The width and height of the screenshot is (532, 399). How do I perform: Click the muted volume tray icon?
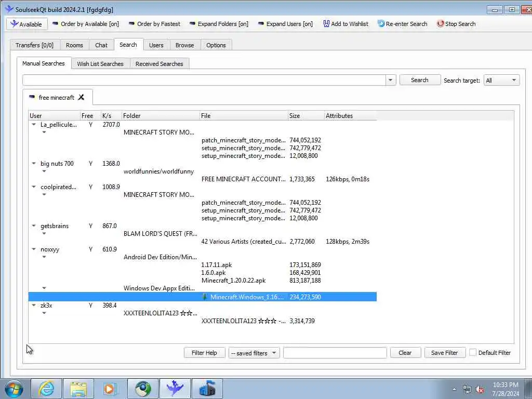(x=480, y=390)
